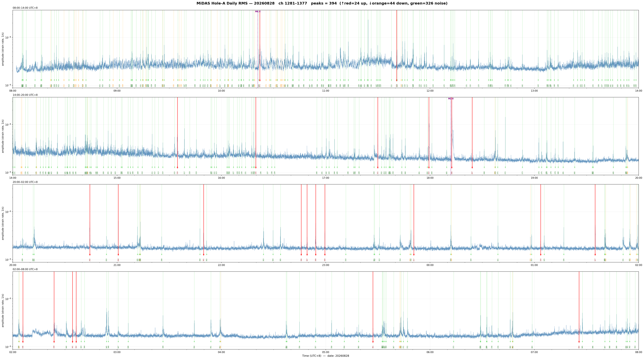The image size is (644, 359).
Task: Click red peak number 301
Action: pyautogui.click(x=204, y=260)
